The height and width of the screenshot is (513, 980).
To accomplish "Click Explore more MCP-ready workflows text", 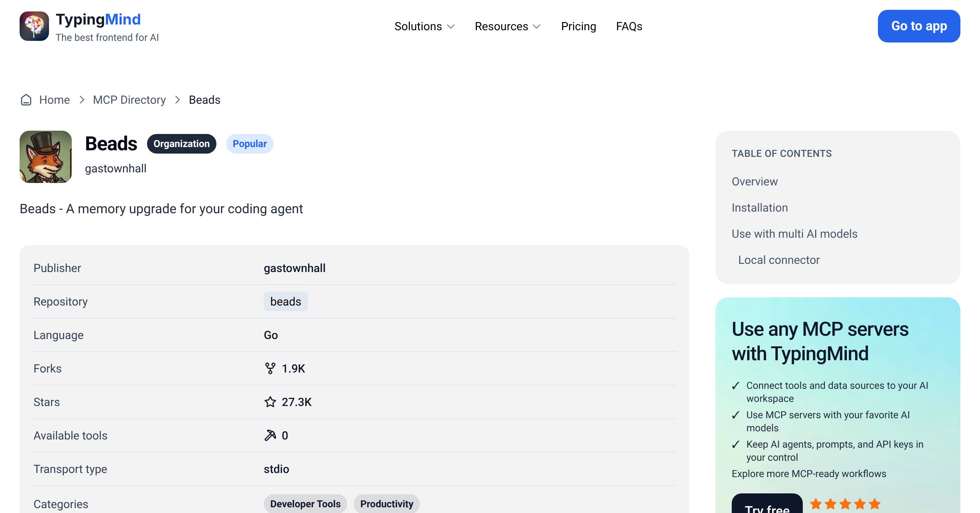I will tap(809, 474).
